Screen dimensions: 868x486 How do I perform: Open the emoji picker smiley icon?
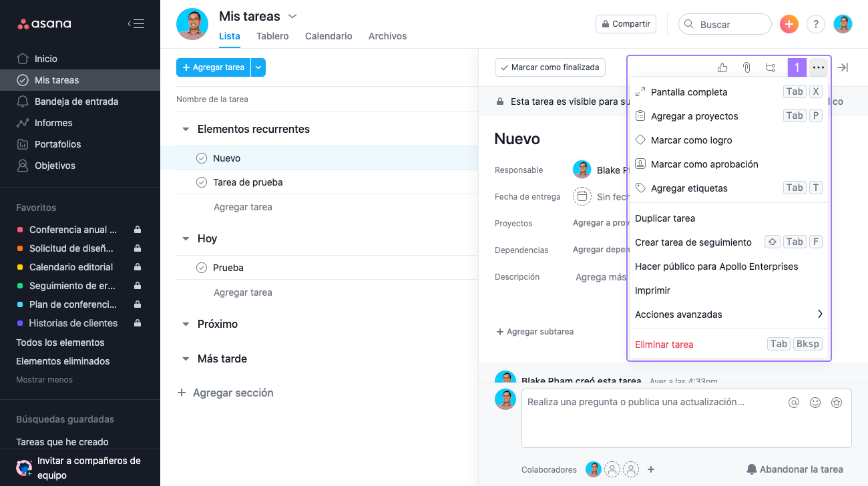(x=815, y=403)
